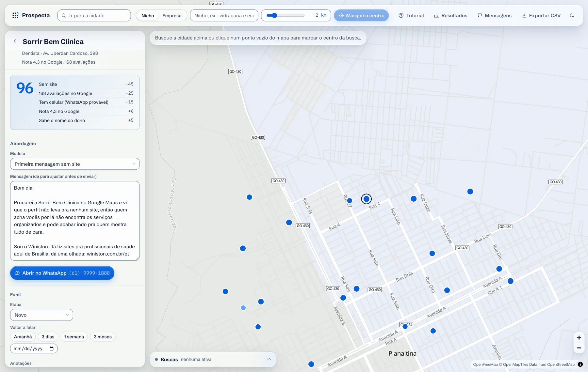Open the Tutorial
Image resolution: width=588 pixels, height=372 pixels.
(x=411, y=15)
